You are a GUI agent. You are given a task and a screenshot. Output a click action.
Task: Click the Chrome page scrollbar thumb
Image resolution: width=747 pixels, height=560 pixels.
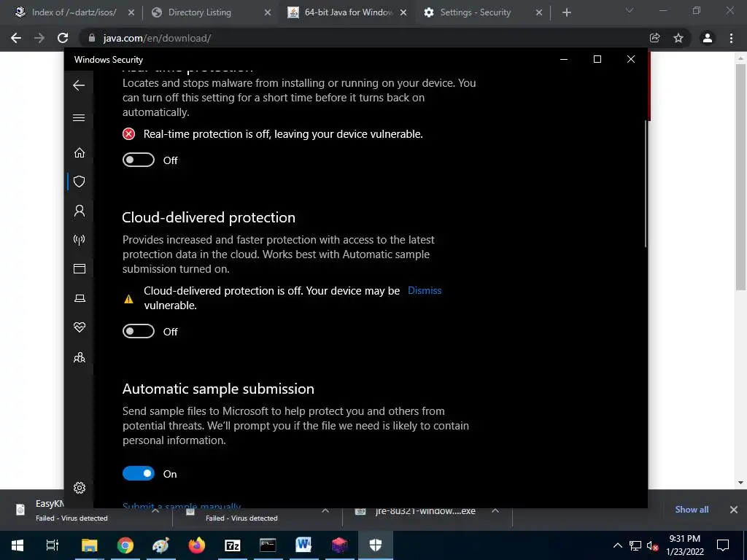click(x=740, y=176)
